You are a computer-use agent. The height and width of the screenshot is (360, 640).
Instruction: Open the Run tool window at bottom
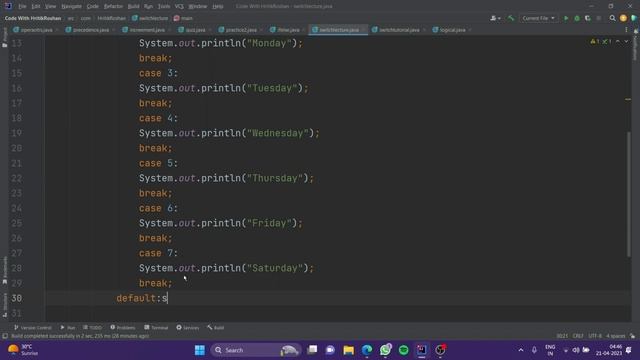click(68, 328)
